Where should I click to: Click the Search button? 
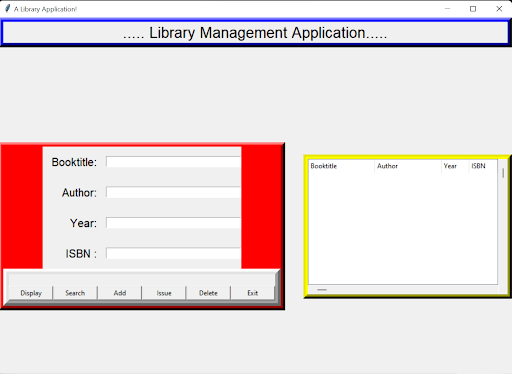click(75, 293)
